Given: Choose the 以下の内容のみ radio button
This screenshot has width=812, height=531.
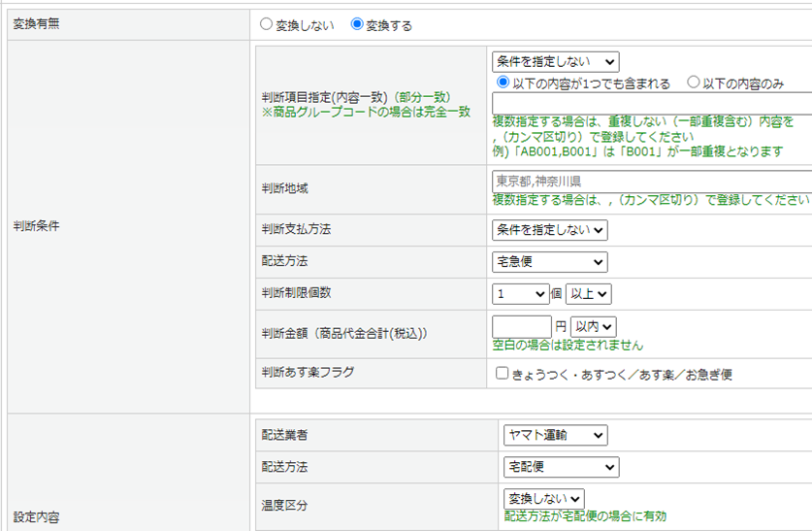Looking at the screenshot, I should [693, 83].
